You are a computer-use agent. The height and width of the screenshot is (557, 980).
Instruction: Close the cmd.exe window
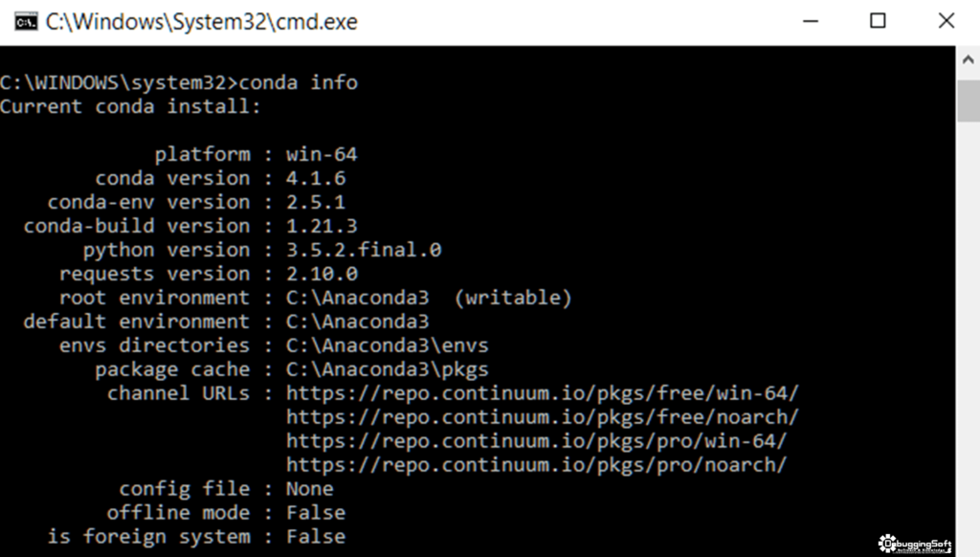point(947,21)
